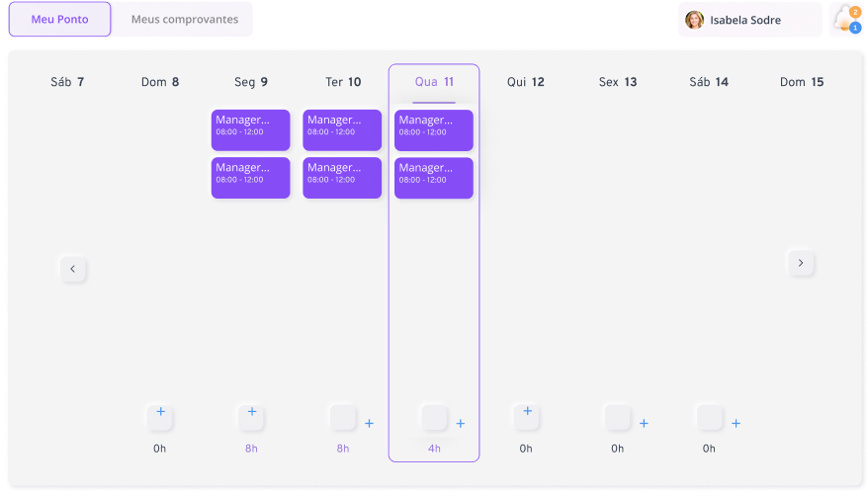The image size is (868, 492).
Task: Click the plus icon under Sáb 14
Action: coord(736,424)
